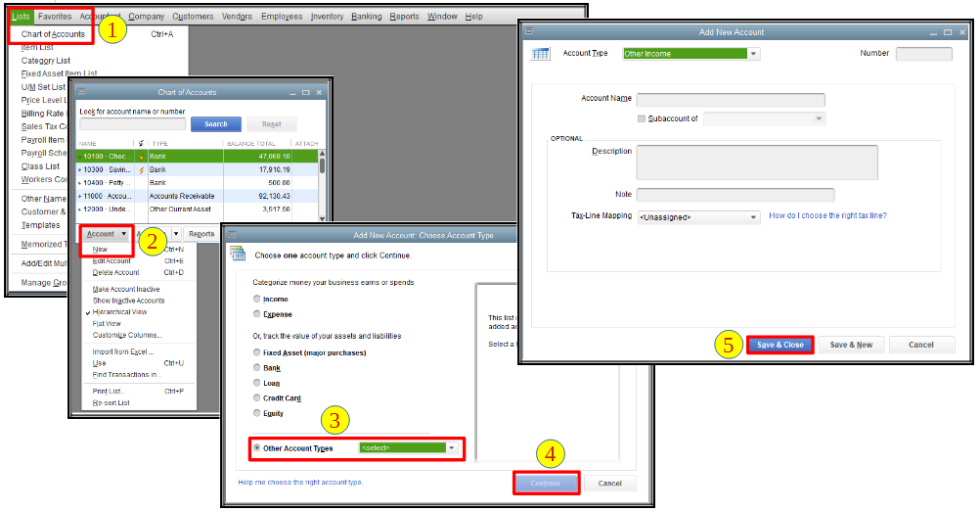The width and height of the screenshot is (980, 512).
Task: Check the Subaccount of checkbox
Action: 642,118
